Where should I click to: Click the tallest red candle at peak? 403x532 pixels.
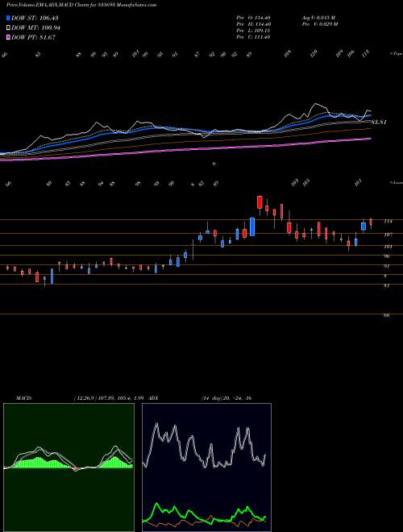click(260, 202)
